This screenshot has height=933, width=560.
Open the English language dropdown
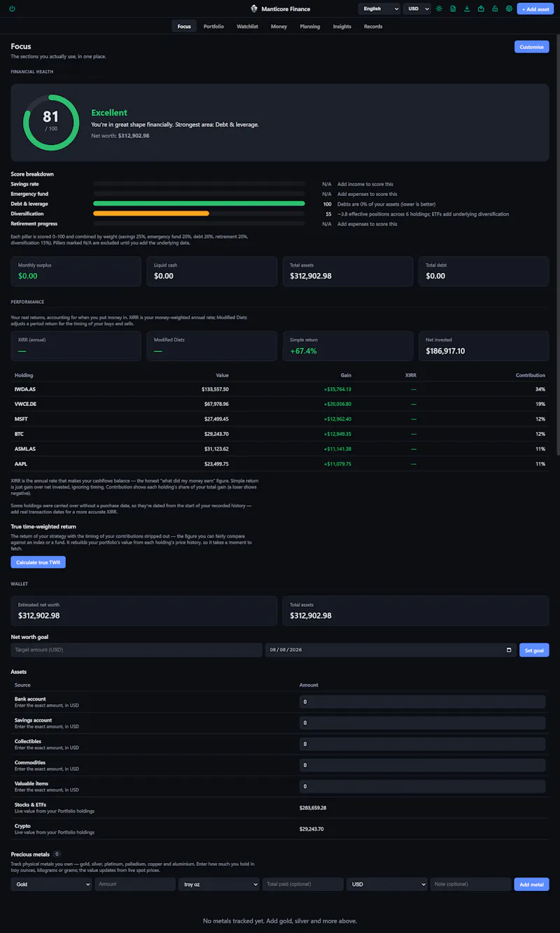coord(379,9)
